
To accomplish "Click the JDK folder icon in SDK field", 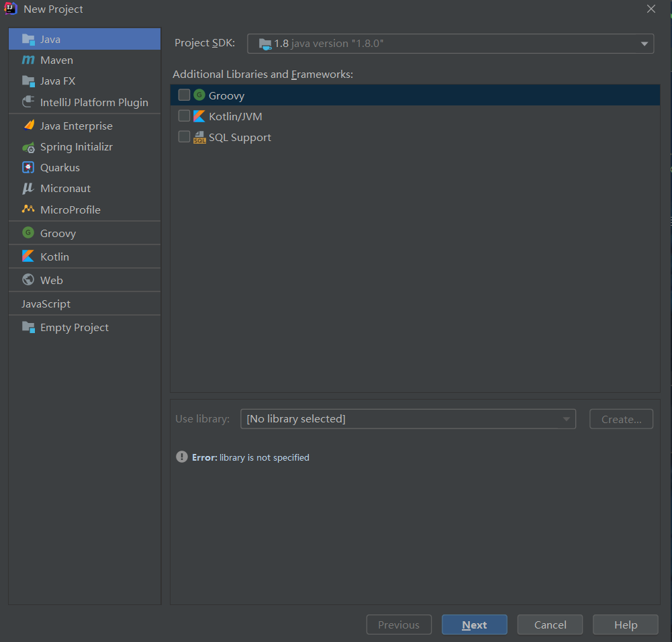I will tap(265, 44).
